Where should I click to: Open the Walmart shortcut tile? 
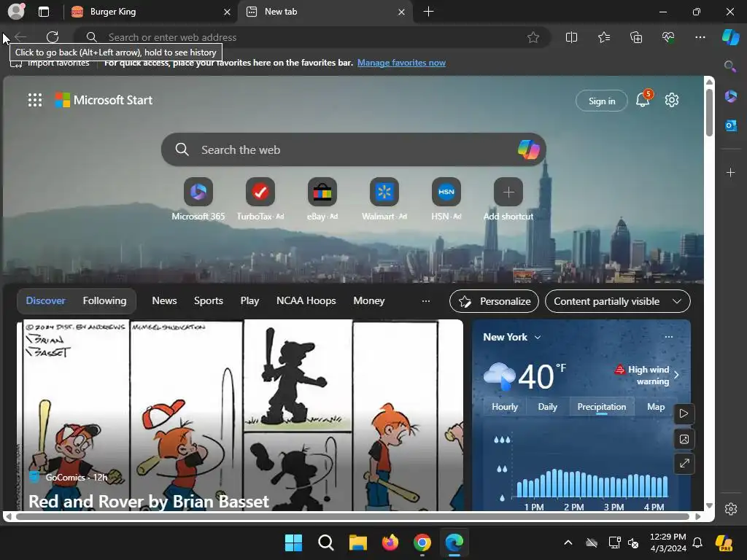(384, 192)
